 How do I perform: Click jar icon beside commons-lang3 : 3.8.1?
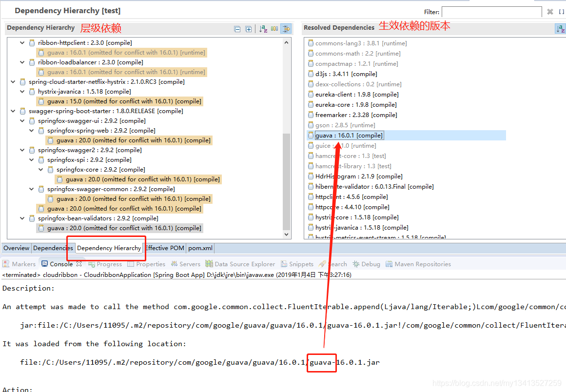pyautogui.click(x=311, y=43)
